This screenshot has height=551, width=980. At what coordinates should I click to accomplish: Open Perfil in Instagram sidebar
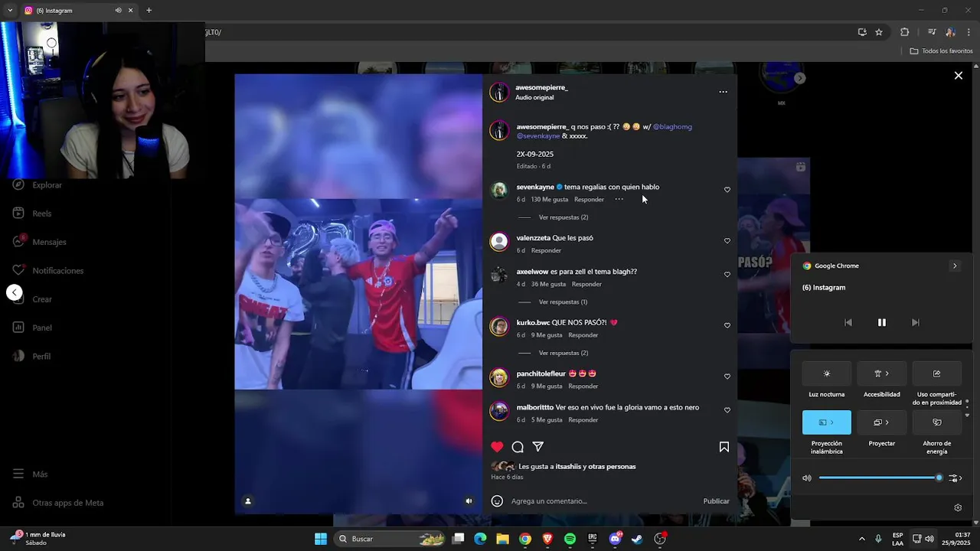33,357
